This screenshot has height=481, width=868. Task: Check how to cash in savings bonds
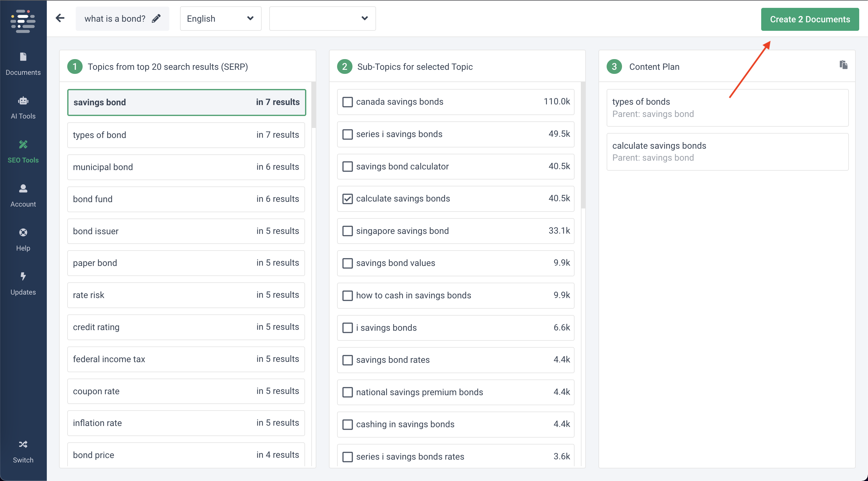coord(347,296)
